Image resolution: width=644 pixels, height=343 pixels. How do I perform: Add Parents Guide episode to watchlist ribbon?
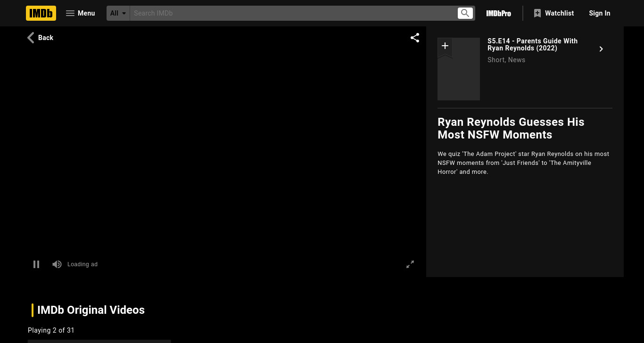click(445, 48)
